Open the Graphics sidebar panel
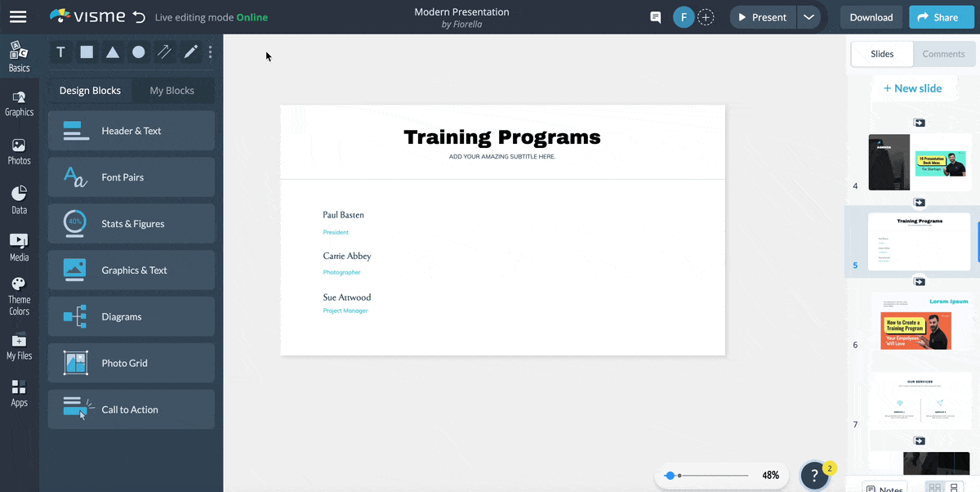The image size is (980, 492). 19,104
